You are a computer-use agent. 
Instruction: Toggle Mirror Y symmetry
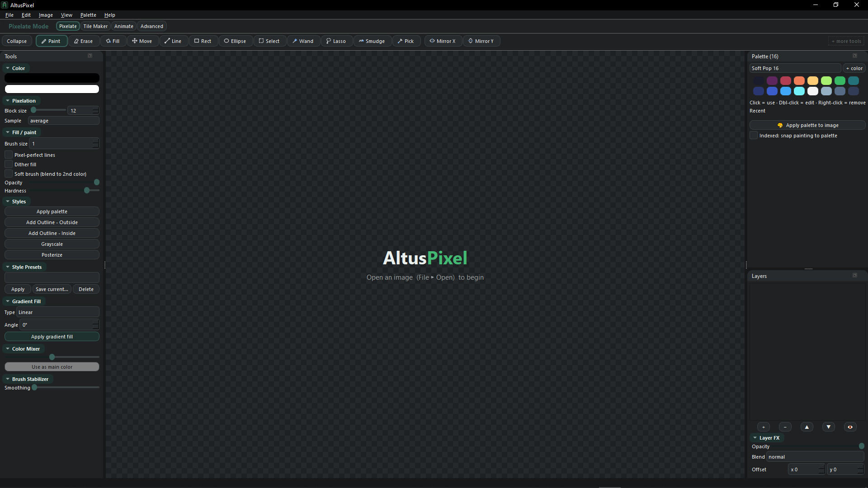[481, 41]
